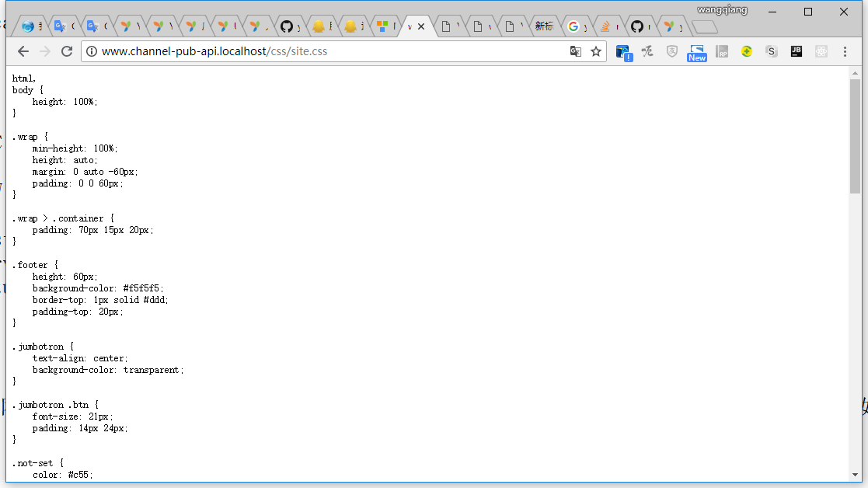
Task: Open a new tab
Action: tap(704, 26)
